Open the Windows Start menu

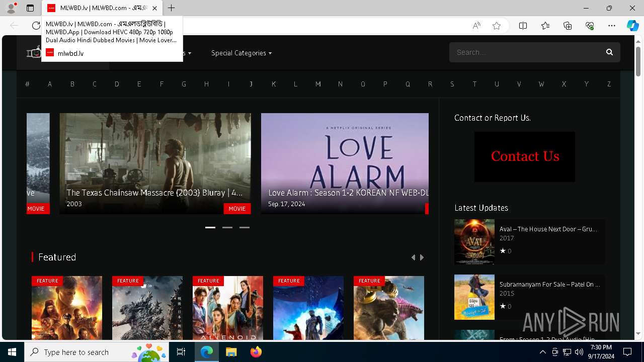(x=12, y=352)
